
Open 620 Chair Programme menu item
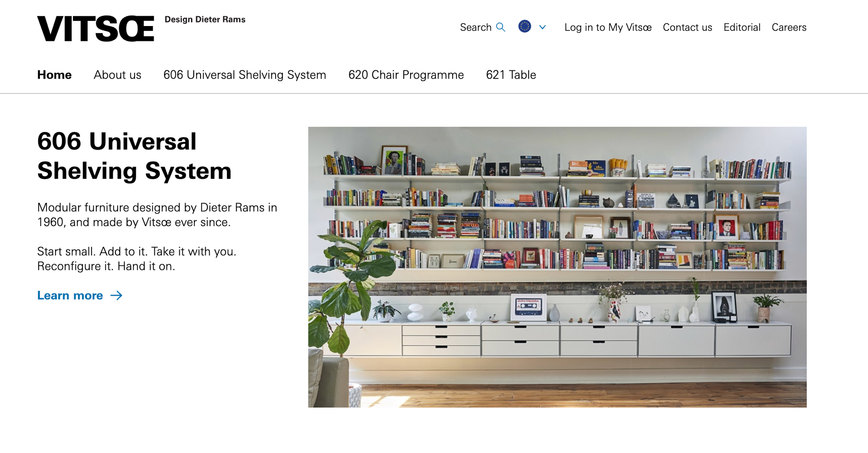click(x=406, y=75)
